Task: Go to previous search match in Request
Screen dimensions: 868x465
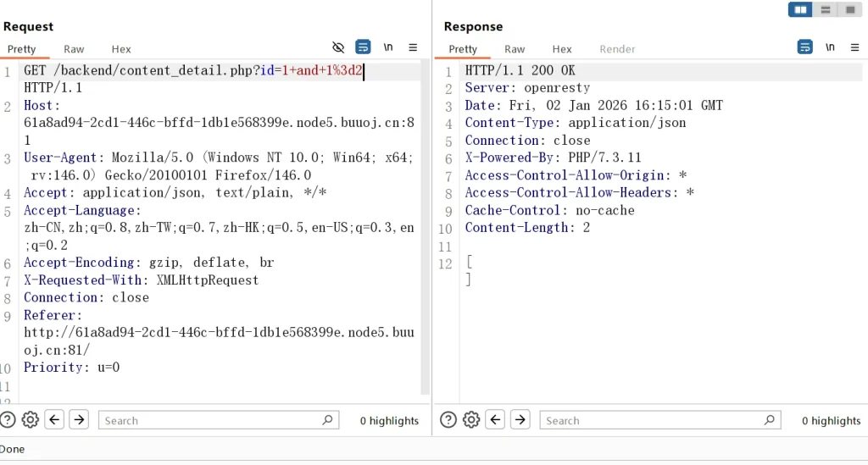Action: [x=54, y=419]
